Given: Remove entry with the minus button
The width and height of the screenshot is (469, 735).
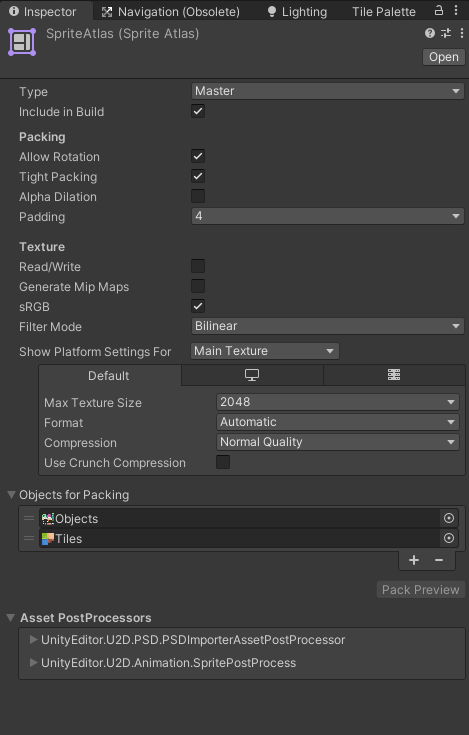Looking at the screenshot, I should pos(439,560).
